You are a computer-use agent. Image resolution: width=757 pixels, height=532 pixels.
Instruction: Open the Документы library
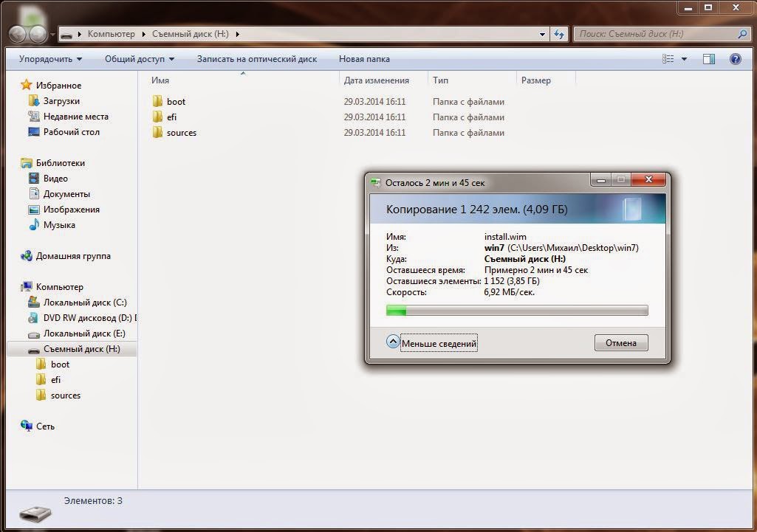click(x=59, y=194)
